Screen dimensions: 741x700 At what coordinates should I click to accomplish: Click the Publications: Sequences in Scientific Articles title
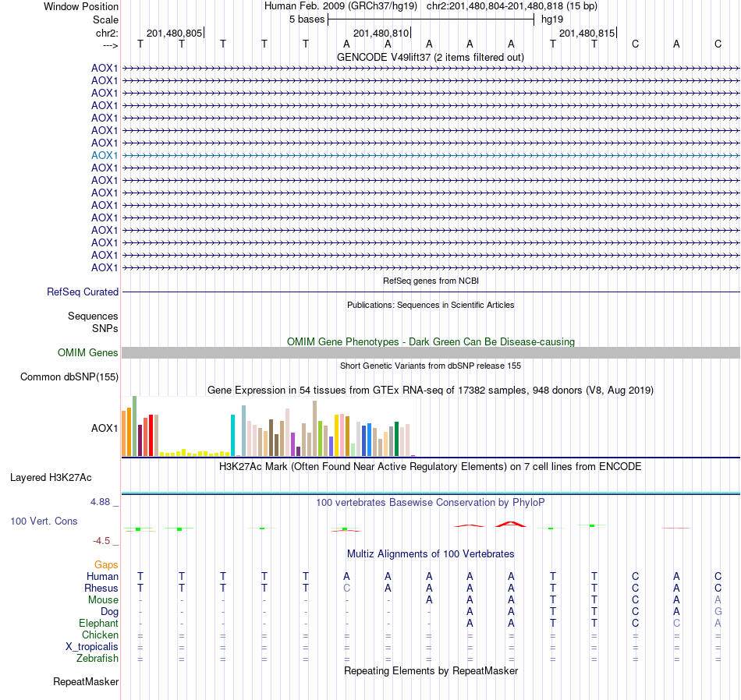pyautogui.click(x=431, y=305)
